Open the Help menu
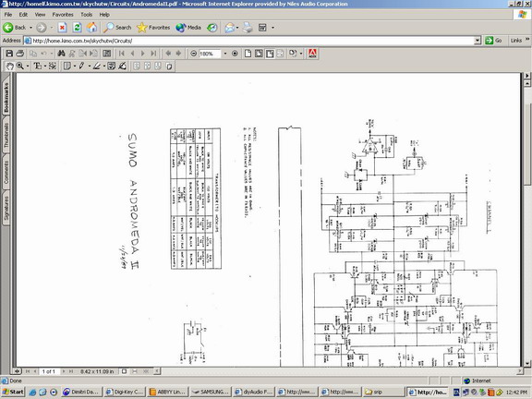The image size is (532, 399). click(104, 15)
